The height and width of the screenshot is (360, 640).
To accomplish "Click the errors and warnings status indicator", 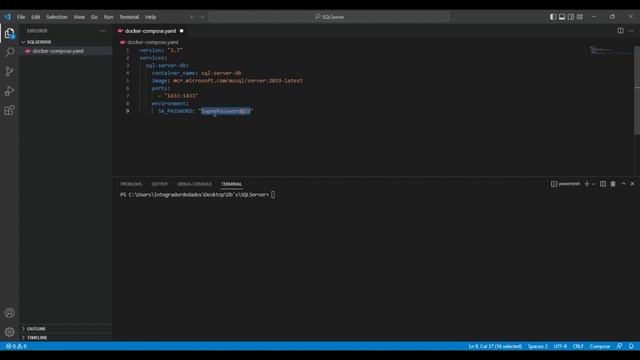I will [16, 346].
